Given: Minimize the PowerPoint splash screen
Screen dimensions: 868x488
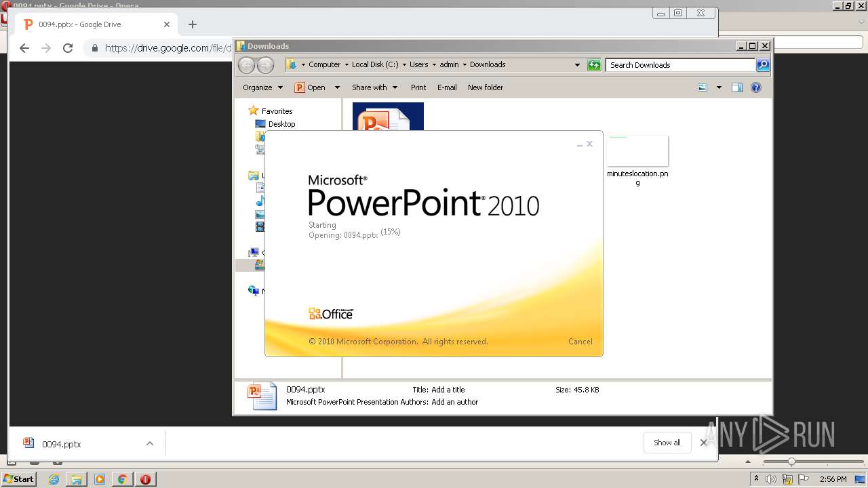Looking at the screenshot, I should click(580, 144).
